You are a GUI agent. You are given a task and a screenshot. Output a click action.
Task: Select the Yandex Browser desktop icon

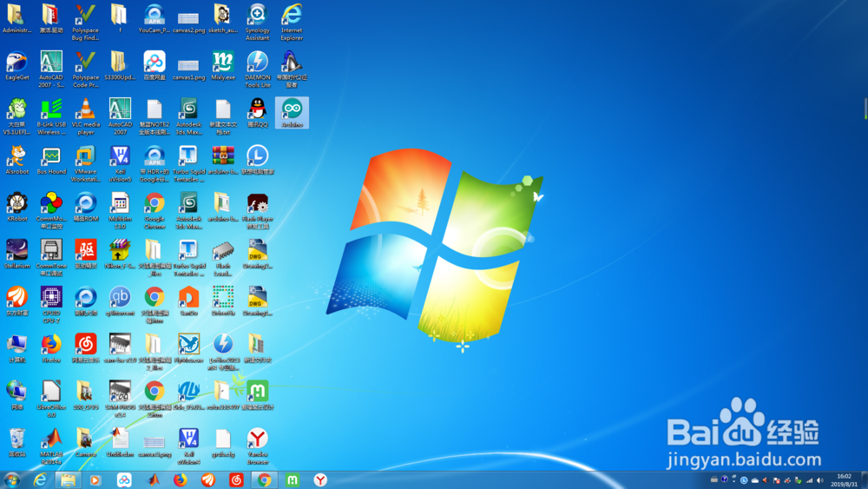coord(258,446)
